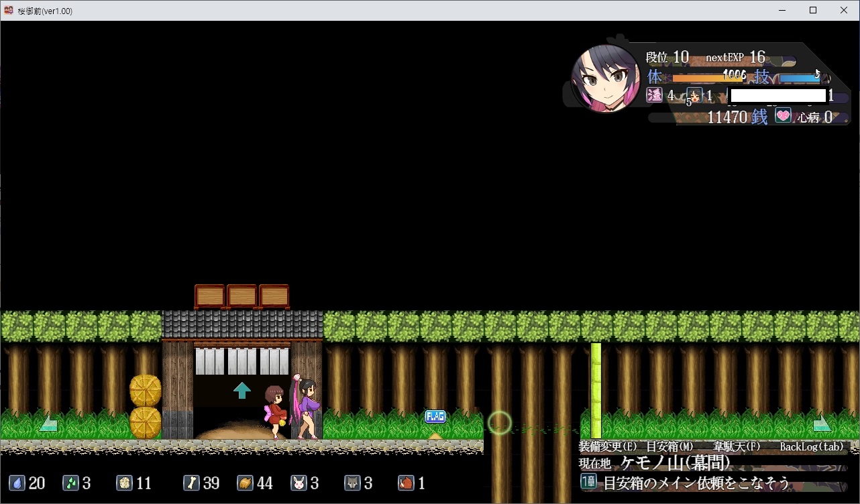Close the game window
The height and width of the screenshot is (504, 860).
844,10
